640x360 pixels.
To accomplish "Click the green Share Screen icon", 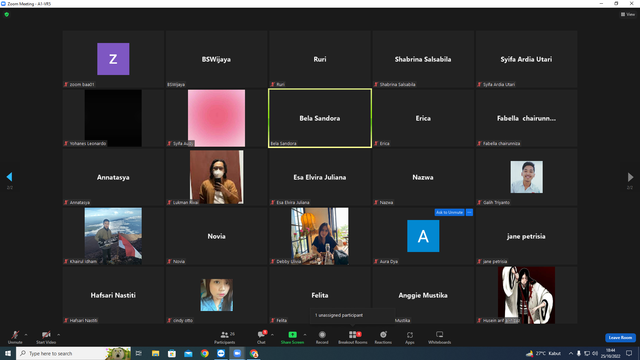I will pos(292,335).
